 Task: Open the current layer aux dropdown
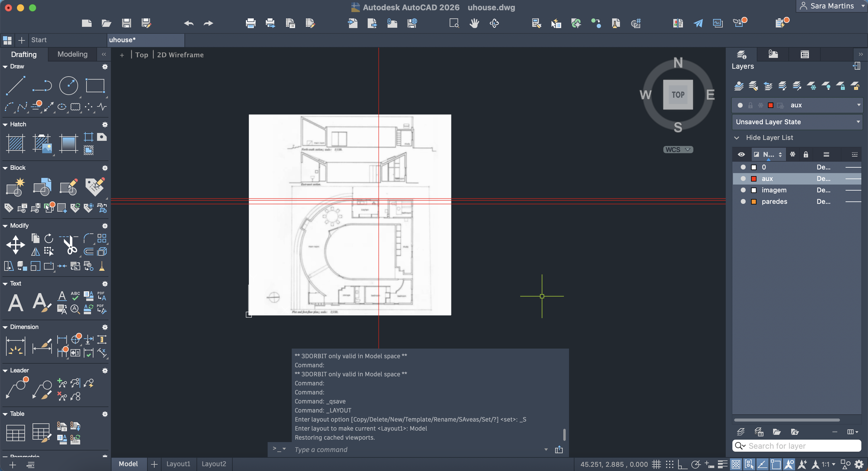click(858, 105)
